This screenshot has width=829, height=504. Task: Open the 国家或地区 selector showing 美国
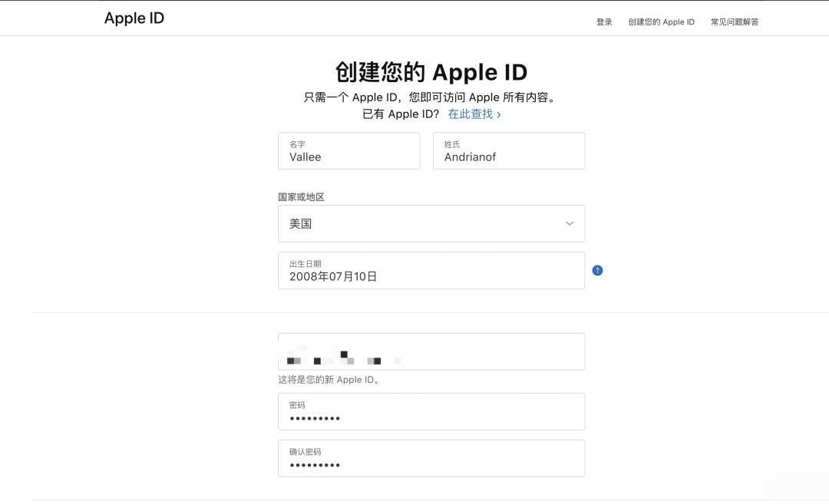click(x=431, y=223)
